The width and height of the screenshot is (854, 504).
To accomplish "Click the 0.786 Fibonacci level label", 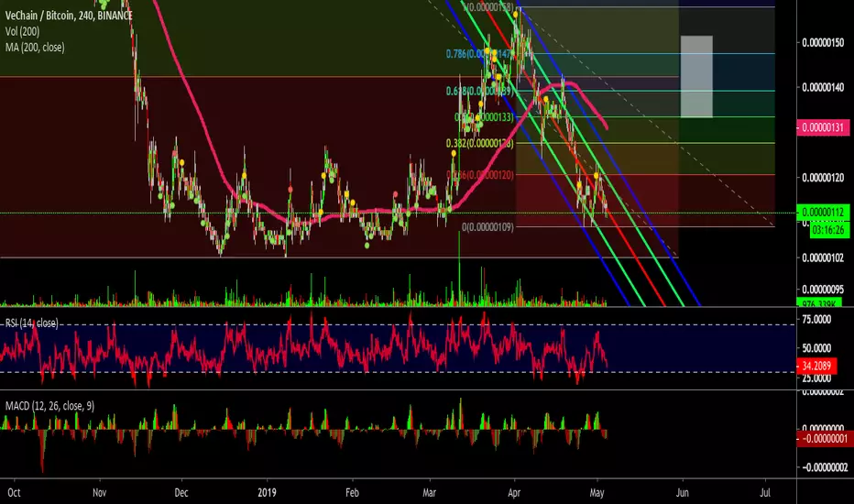I will [x=479, y=53].
